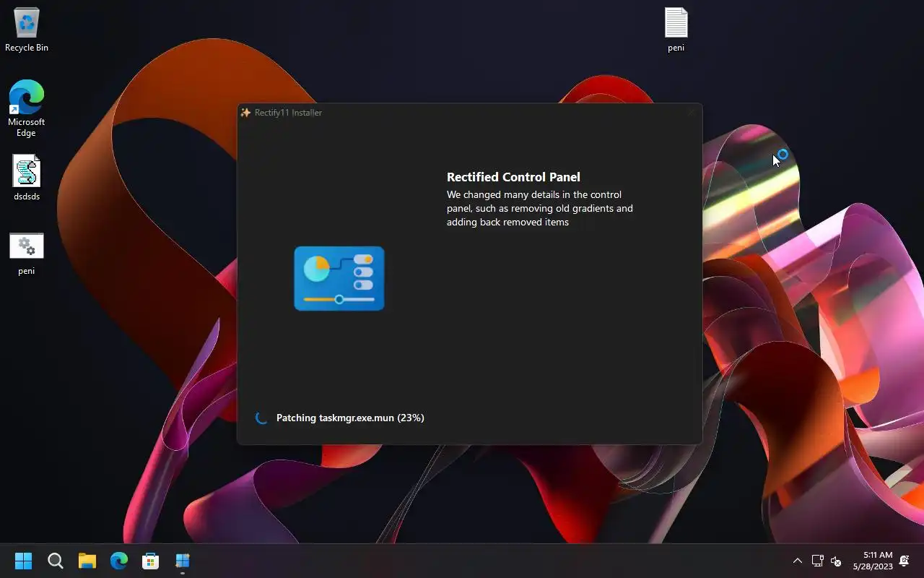924x578 pixels.
Task: Click the muted volume tray icon
Action: point(836,561)
